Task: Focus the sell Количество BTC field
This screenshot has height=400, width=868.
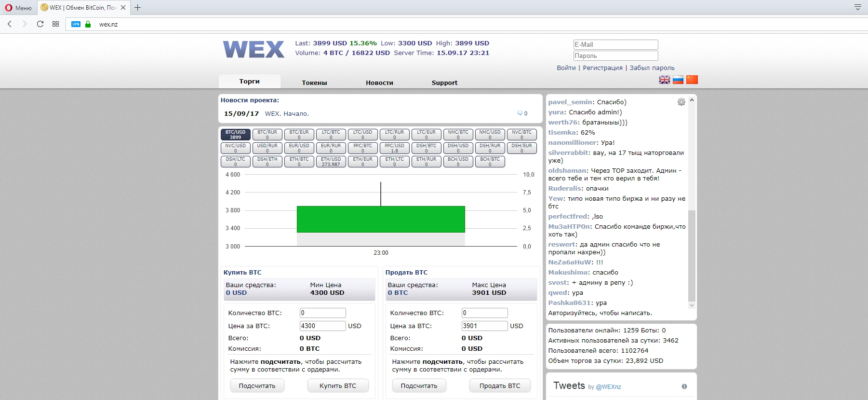Action: click(x=485, y=313)
